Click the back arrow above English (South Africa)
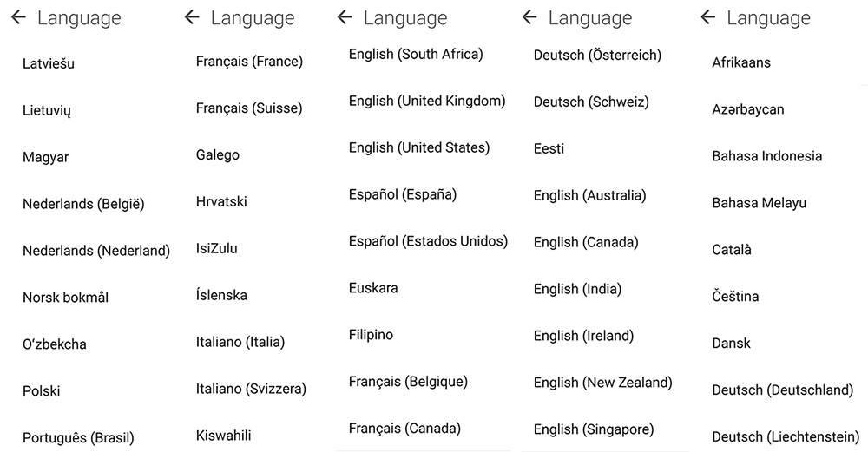 (345, 17)
